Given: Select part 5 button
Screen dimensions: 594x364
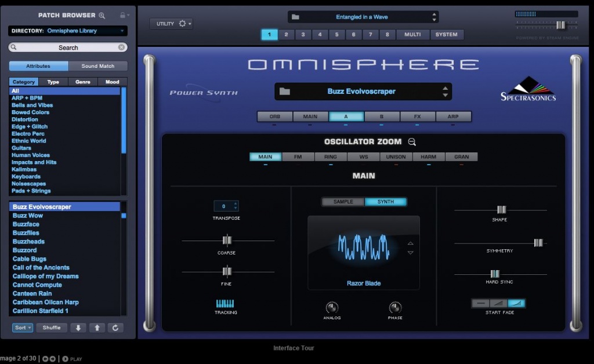Looking at the screenshot, I should (x=337, y=34).
